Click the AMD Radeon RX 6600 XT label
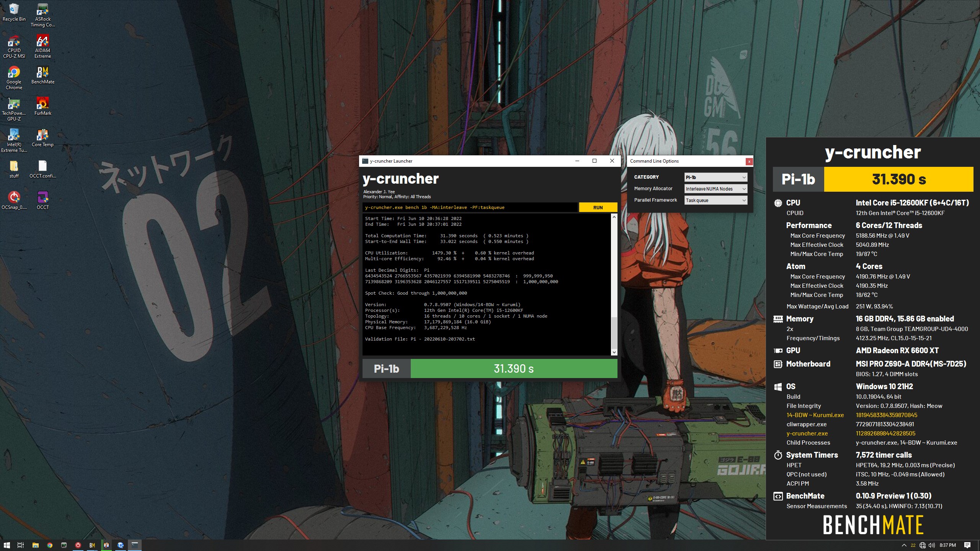Viewport: 980px width, 551px height. (897, 350)
